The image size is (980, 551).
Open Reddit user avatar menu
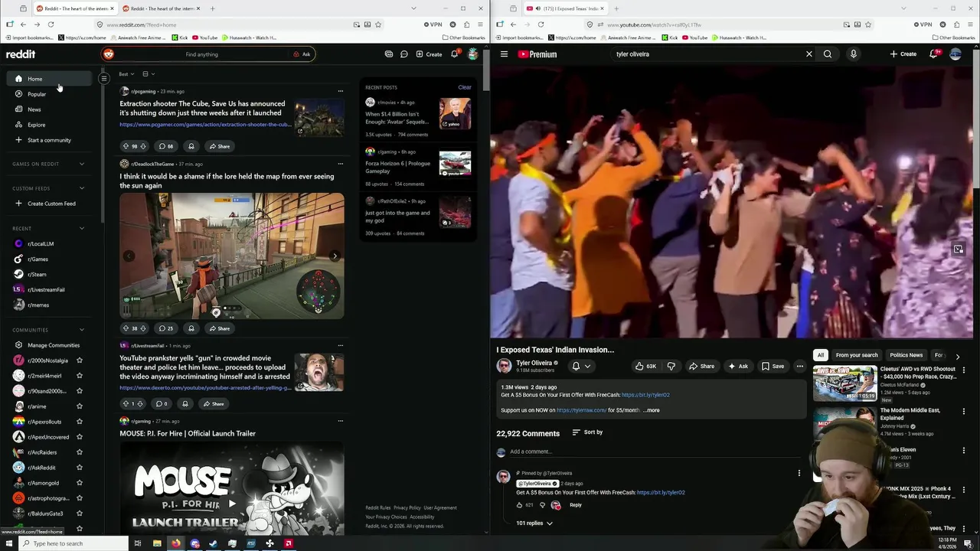coord(473,54)
